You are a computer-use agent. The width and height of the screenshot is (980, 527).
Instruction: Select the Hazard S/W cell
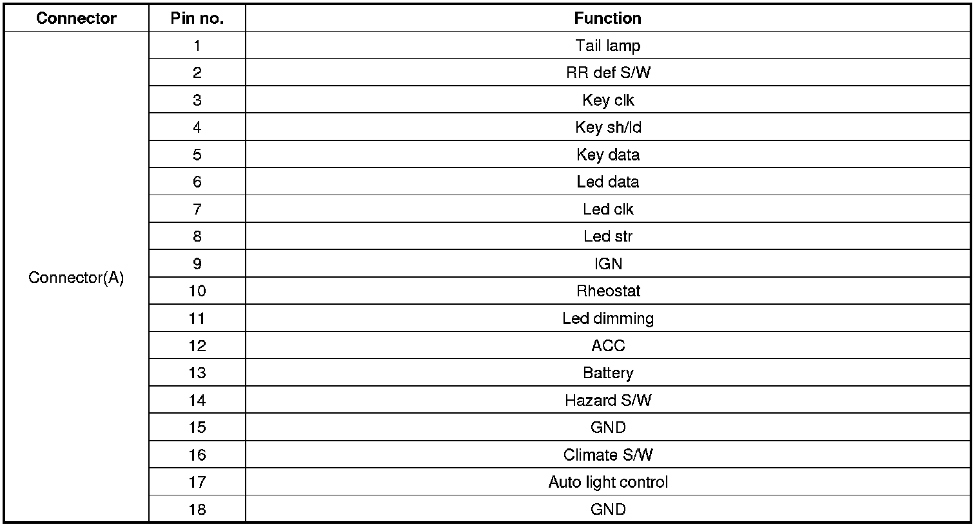(607, 400)
